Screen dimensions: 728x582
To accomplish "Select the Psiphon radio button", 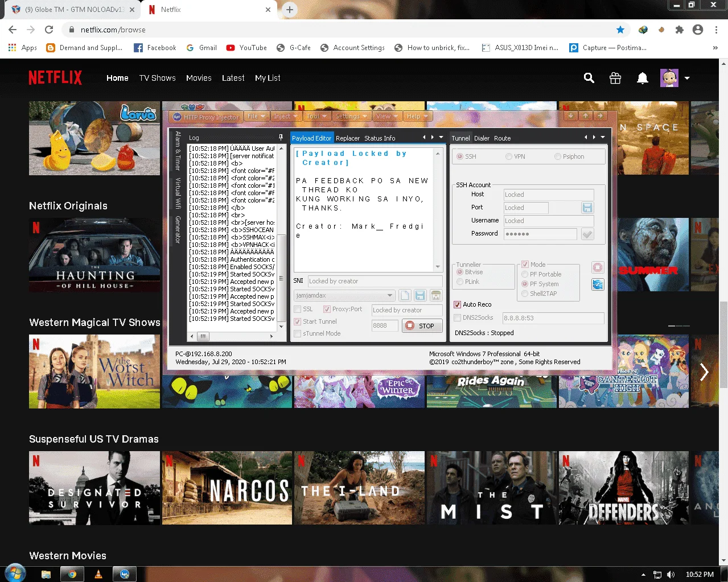I will click(x=558, y=156).
